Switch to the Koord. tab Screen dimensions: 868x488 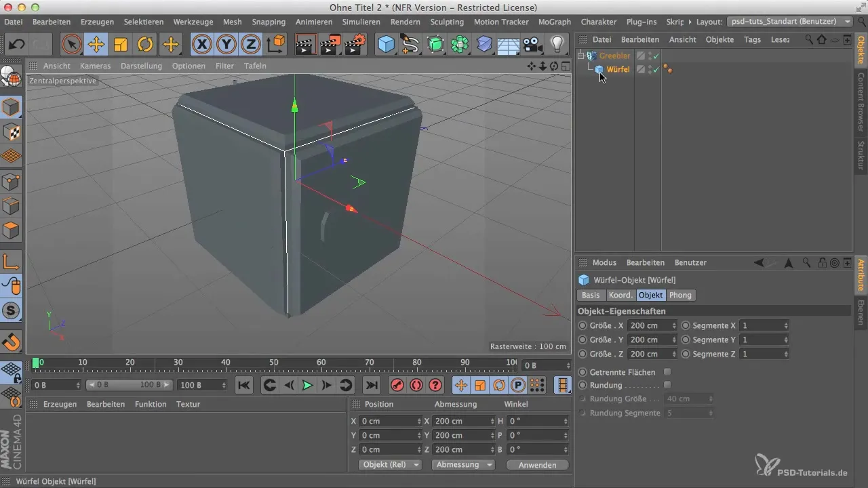coord(620,295)
